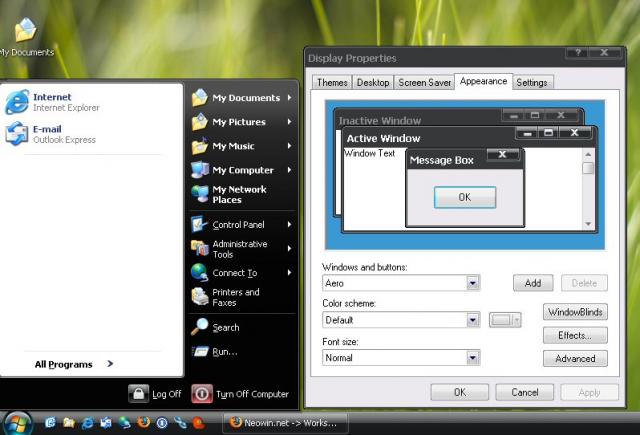Expand the My Pictures submenu arrow
The width and height of the screenshot is (640, 435).
tap(289, 122)
